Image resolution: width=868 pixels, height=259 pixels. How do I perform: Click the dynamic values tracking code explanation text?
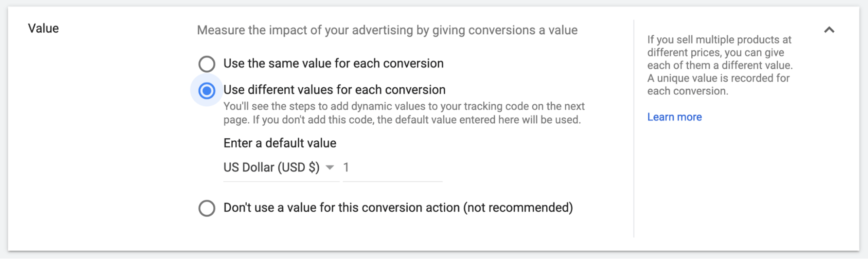point(404,106)
